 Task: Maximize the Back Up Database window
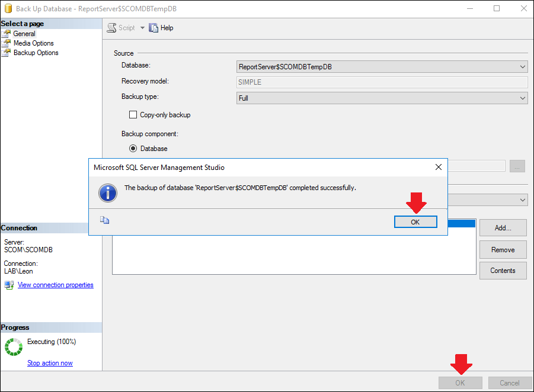(497, 8)
